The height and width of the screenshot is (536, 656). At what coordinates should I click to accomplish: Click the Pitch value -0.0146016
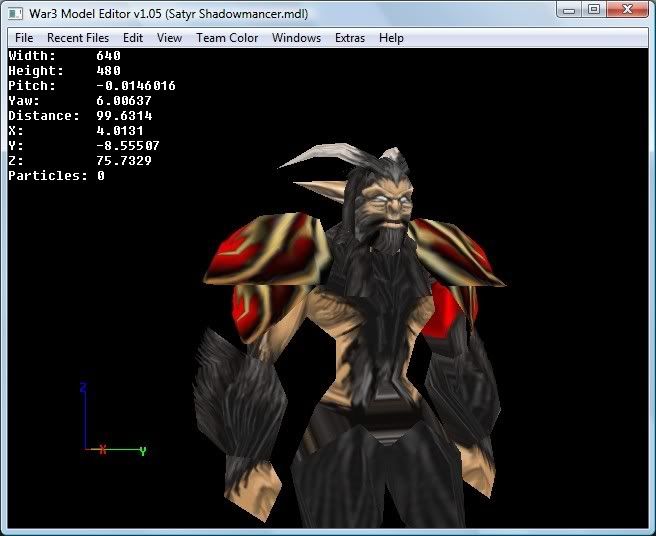tap(136, 86)
